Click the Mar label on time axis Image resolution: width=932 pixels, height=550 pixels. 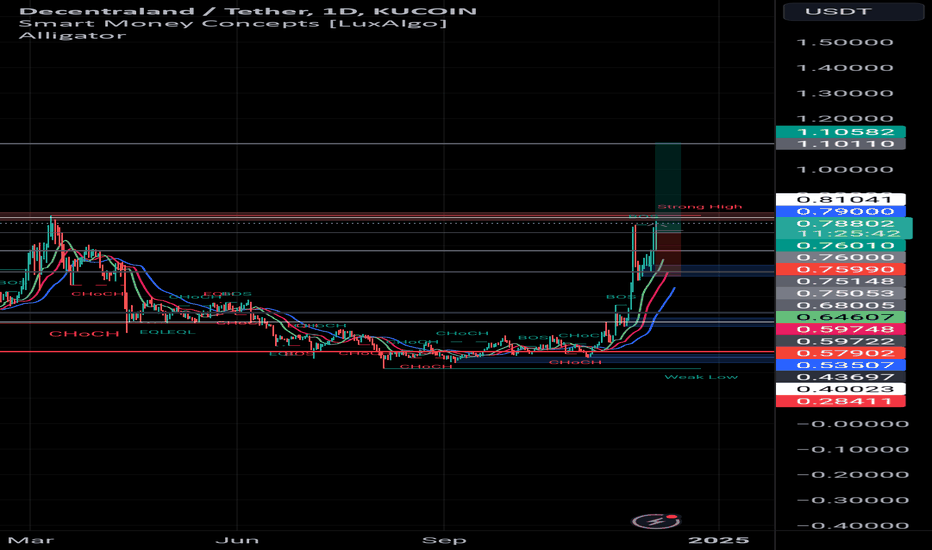31,540
